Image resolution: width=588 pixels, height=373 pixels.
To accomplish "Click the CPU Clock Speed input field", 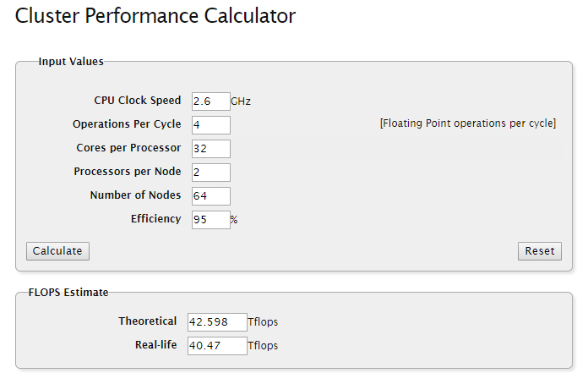I will [210, 101].
